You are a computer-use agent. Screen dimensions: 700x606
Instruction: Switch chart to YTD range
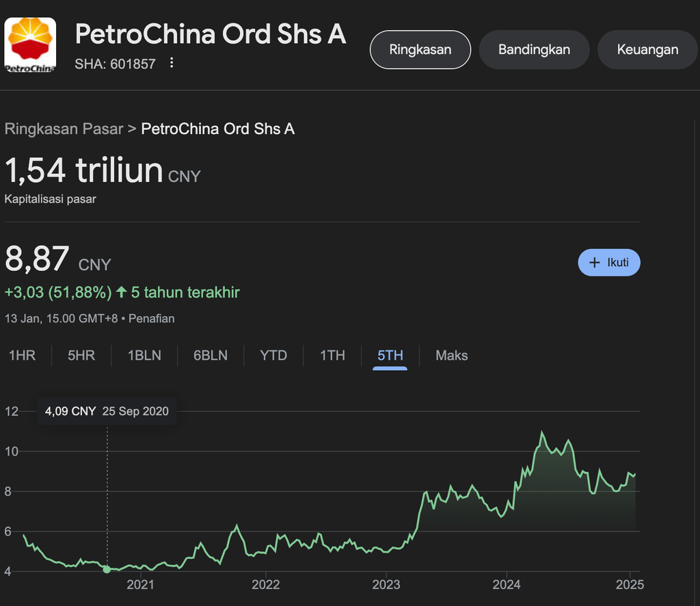pyautogui.click(x=273, y=356)
